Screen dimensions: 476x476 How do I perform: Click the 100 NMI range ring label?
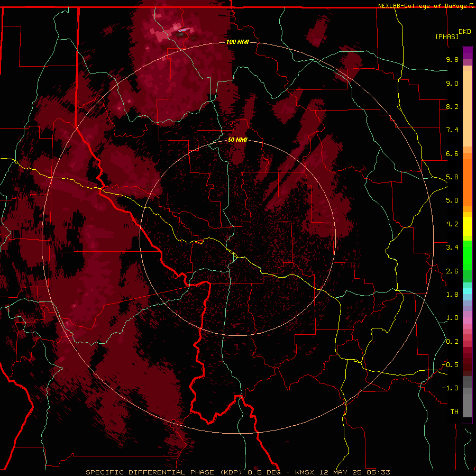237,42
